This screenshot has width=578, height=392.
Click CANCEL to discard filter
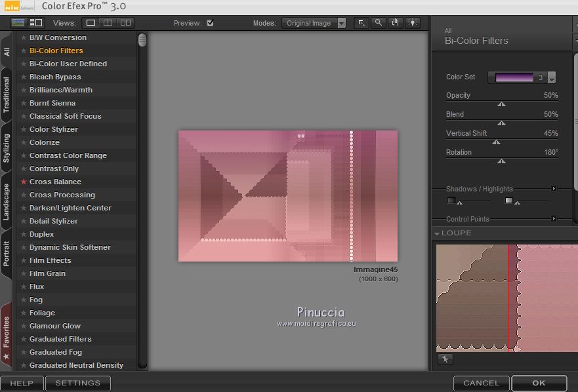pos(481,383)
